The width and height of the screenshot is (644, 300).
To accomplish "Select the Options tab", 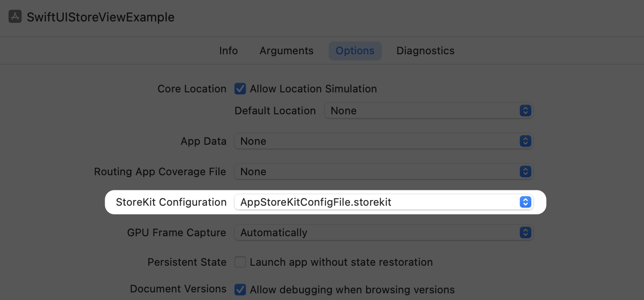I will point(355,51).
